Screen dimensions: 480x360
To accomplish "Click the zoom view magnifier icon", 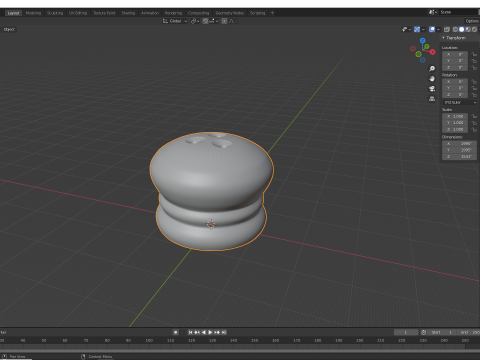I will pyautogui.click(x=432, y=69).
